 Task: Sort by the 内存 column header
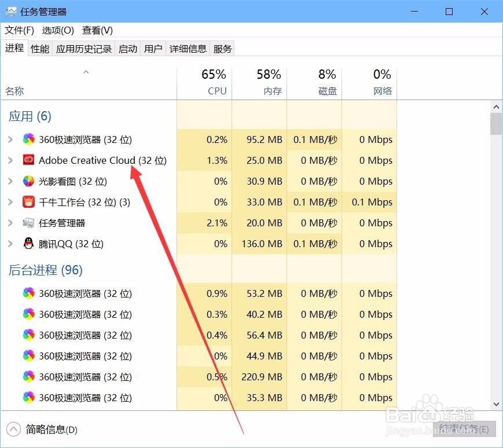point(259,83)
